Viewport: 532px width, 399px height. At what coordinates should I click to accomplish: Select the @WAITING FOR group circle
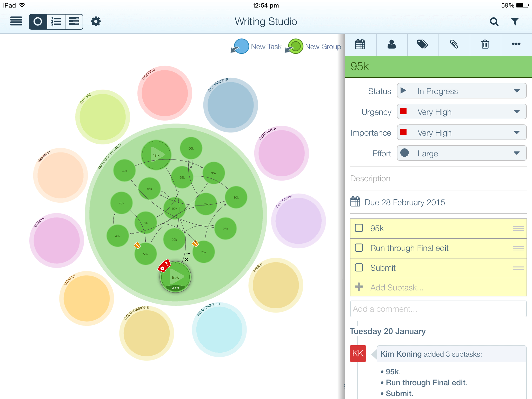coord(219,330)
